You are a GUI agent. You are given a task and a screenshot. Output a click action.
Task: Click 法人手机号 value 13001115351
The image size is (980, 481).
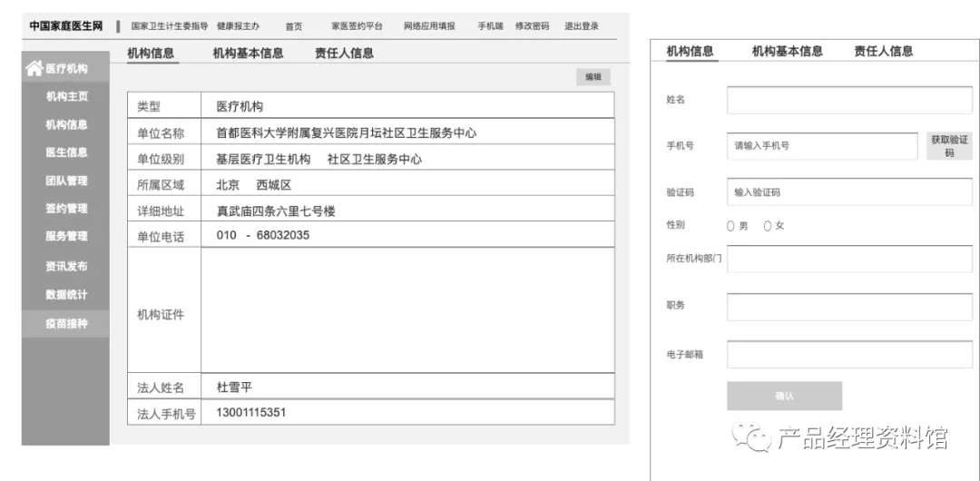tap(251, 413)
